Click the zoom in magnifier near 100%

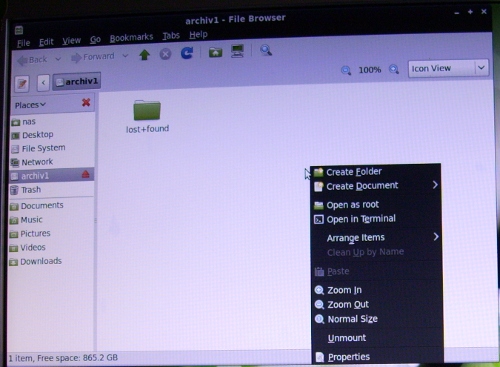pyautogui.click(x=394, y=69)
